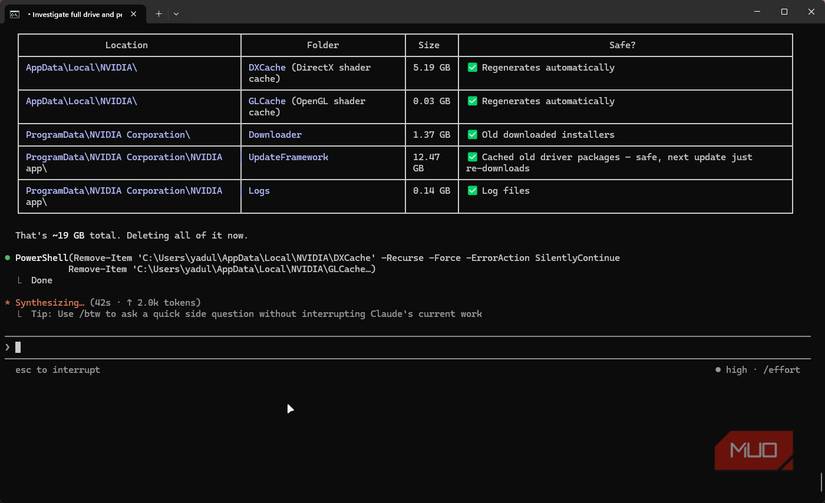Image resolution: width=825 pixels, height=503 pixels.
Task: Click the check beside 'Cached old driver packages'
Action: pos(472,157)
